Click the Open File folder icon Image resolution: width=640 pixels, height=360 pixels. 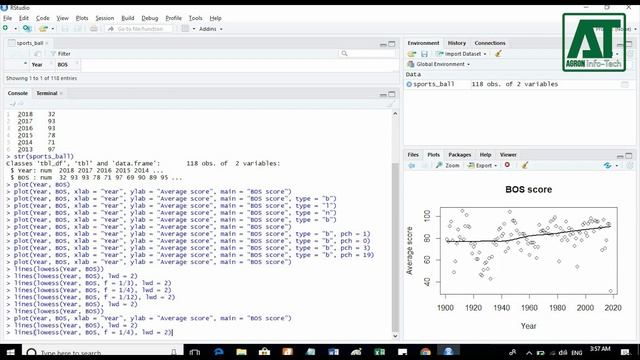tap(43, 29)
